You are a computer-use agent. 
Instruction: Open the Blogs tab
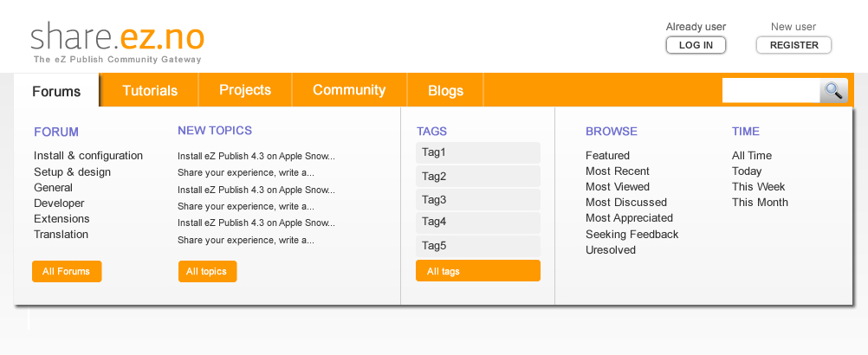445,91
